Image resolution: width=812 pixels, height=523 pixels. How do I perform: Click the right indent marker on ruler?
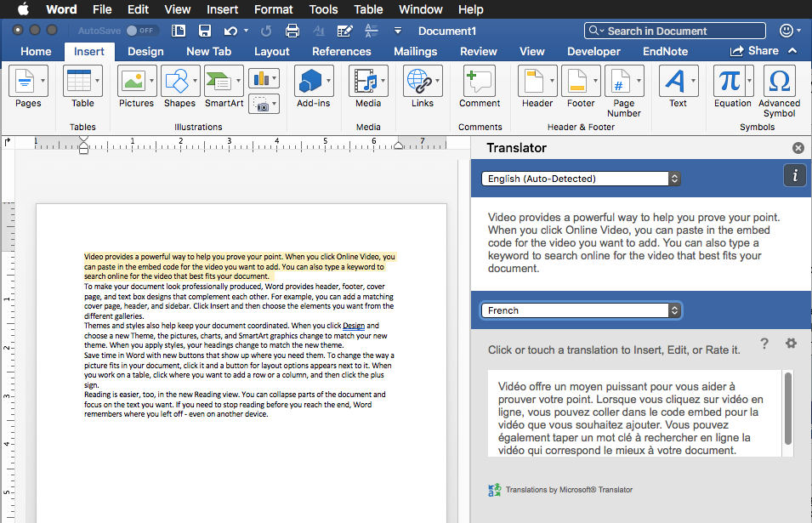click(x=398, y=145)
